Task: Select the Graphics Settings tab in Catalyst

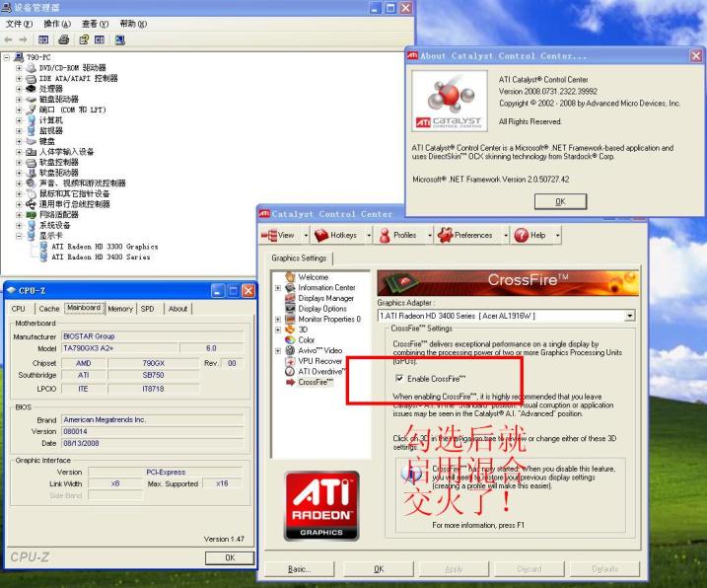Action: tap(299, 258)
